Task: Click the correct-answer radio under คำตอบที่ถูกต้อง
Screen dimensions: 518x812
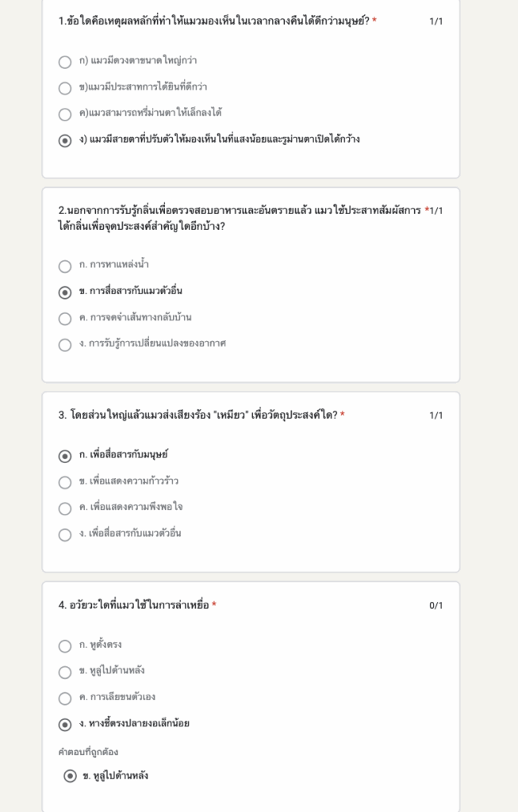Action: coord(70,776)
